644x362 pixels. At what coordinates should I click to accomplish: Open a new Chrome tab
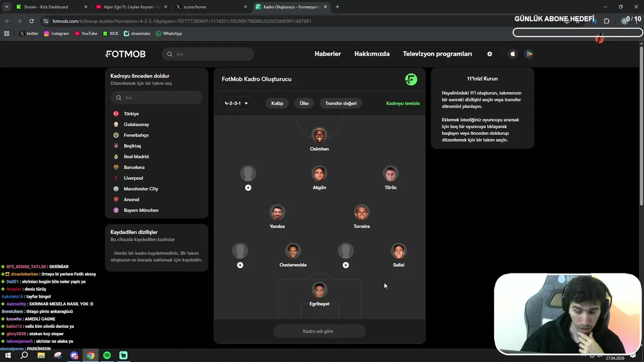[x=337, y=7]
